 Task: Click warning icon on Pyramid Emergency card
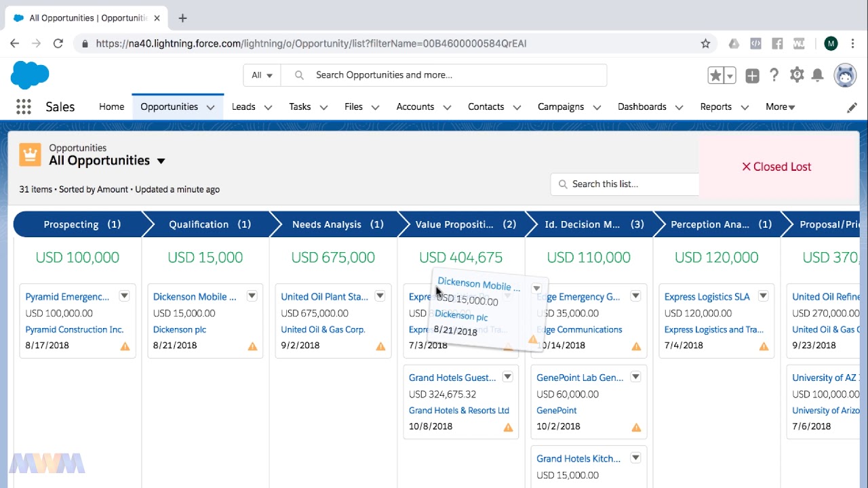click(x=125, y=346)
